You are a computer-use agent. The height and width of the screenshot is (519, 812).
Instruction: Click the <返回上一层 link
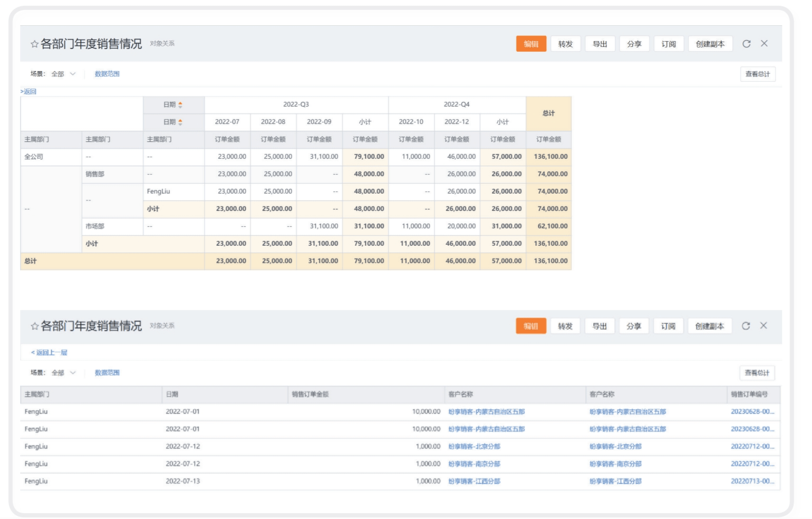(49, 353)
